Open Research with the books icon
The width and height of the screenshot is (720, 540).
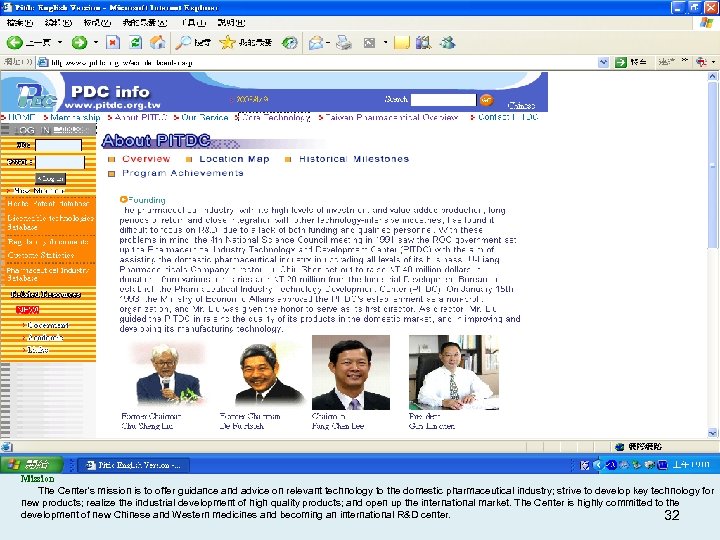coord(423,43)
